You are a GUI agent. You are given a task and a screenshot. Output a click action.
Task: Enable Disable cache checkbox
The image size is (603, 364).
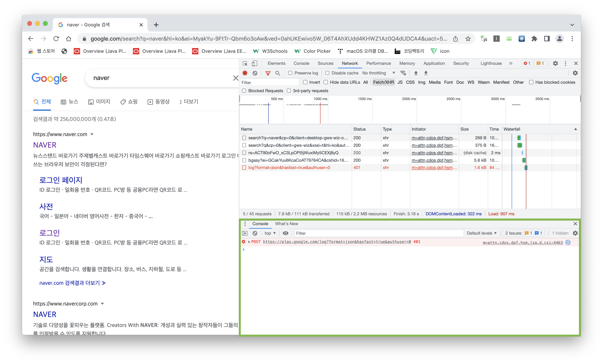pos(327,73)
